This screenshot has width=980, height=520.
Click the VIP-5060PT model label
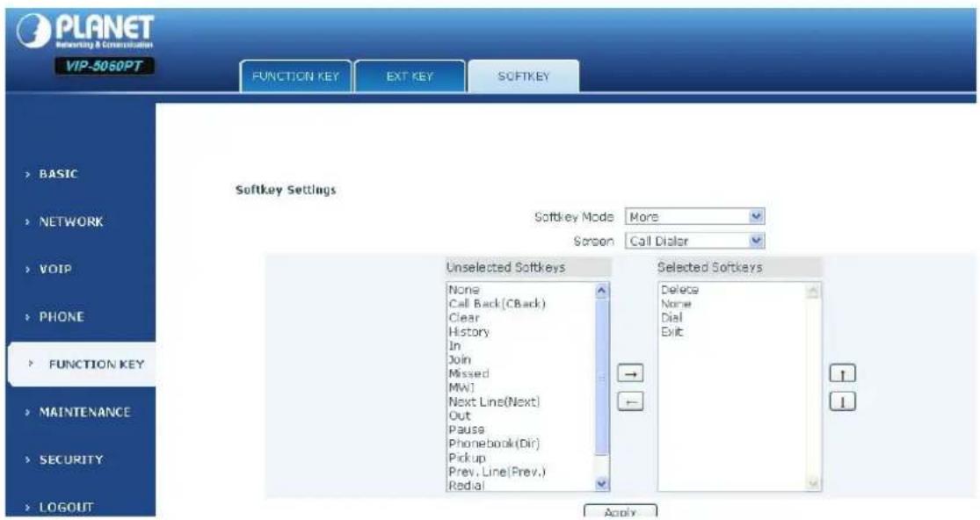[104, 66]
